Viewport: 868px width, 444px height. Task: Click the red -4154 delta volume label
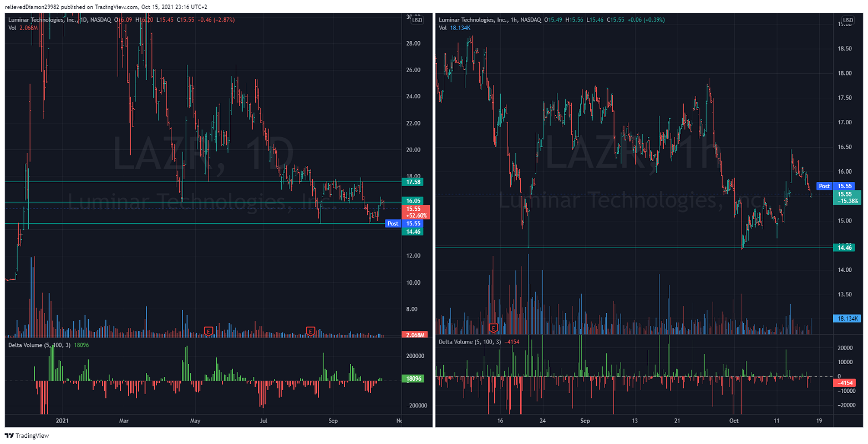(844, 383)
